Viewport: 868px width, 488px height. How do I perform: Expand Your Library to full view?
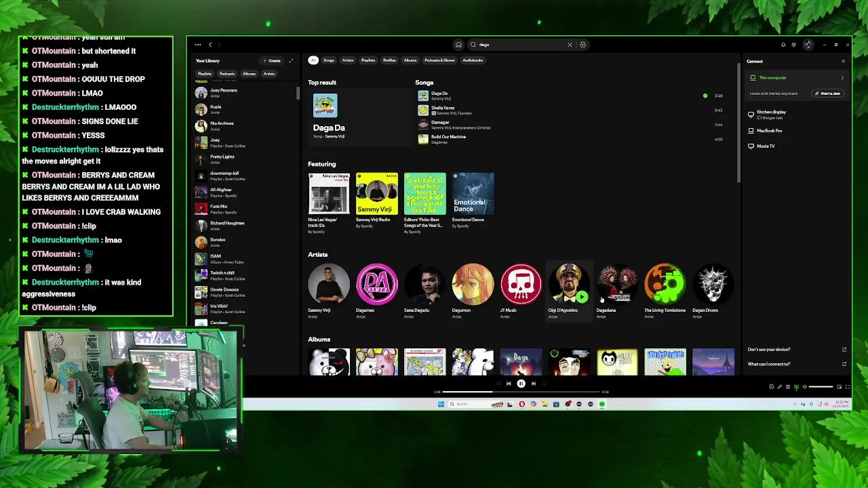pos(291,60)
